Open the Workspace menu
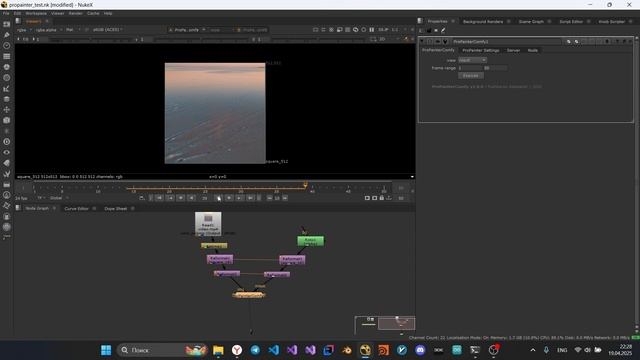 coord(36,13)
